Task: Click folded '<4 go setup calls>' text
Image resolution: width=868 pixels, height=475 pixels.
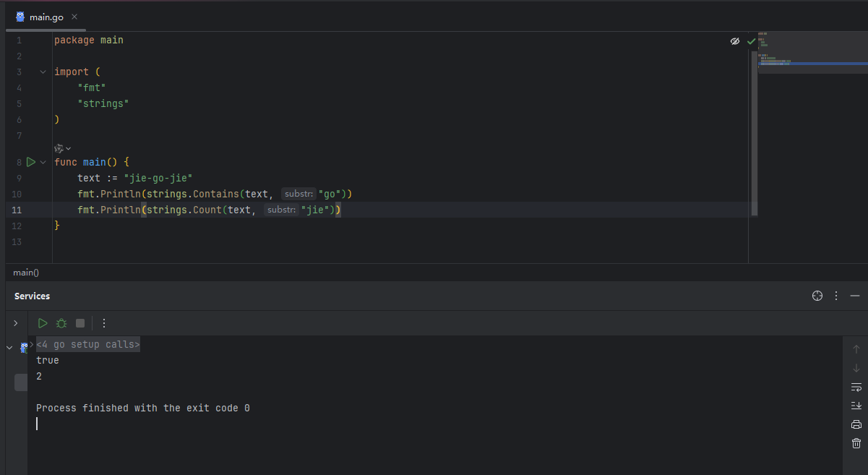Action: point(88,345)
